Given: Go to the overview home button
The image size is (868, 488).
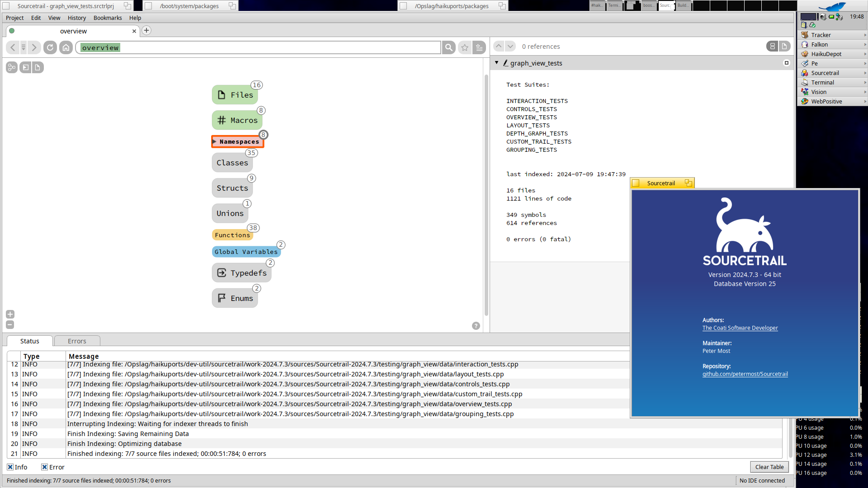Looking at the screenshot, I should 66,47.
